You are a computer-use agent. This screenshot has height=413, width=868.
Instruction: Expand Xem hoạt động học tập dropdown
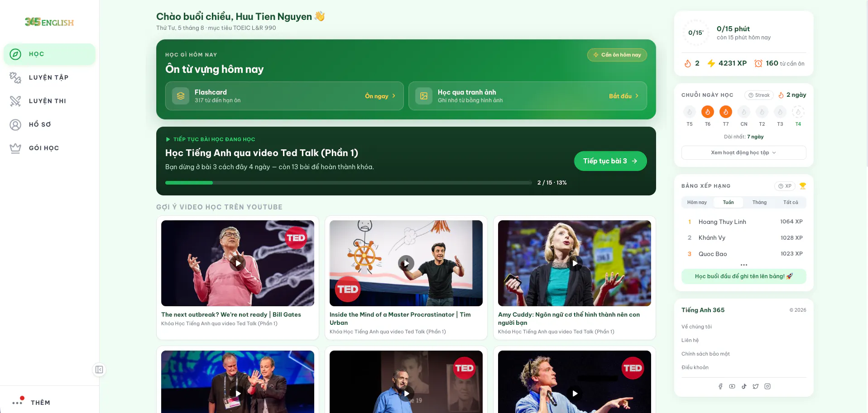[744, 152]
